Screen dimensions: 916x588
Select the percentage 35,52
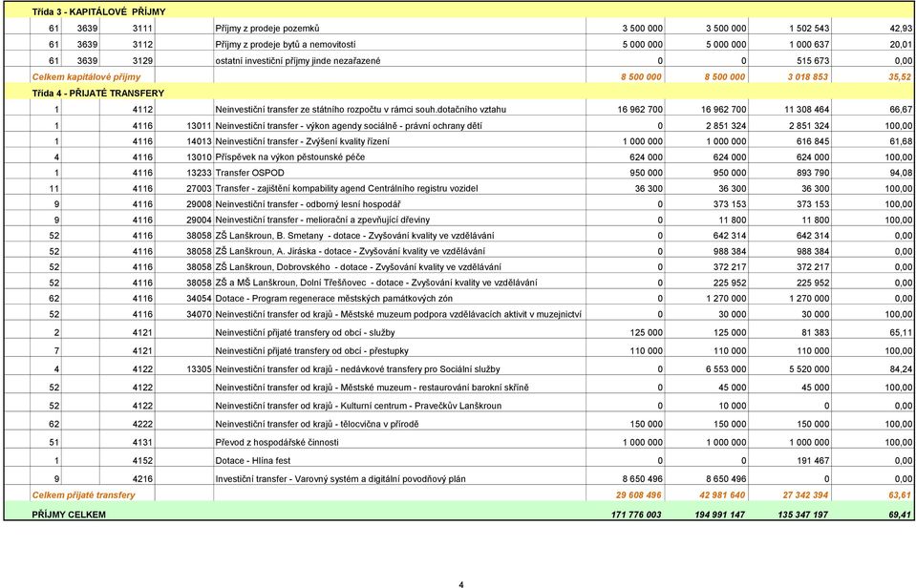pos(900,77)
